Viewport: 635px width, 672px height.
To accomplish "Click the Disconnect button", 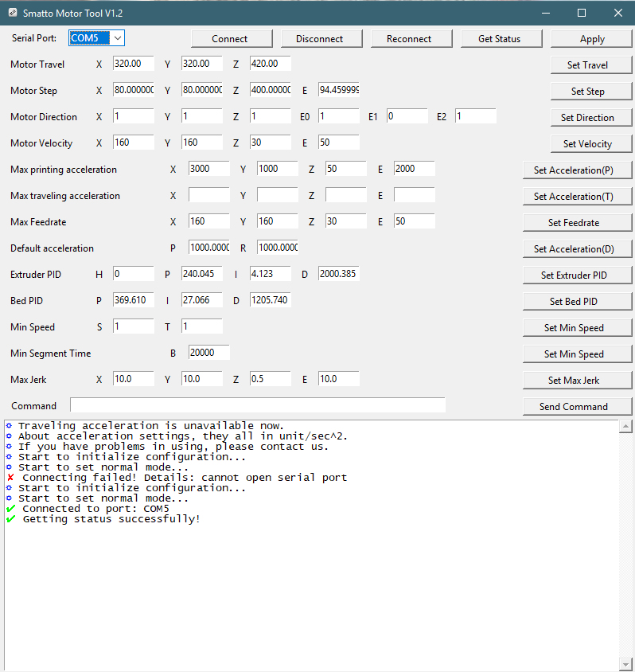I will 321,38.
